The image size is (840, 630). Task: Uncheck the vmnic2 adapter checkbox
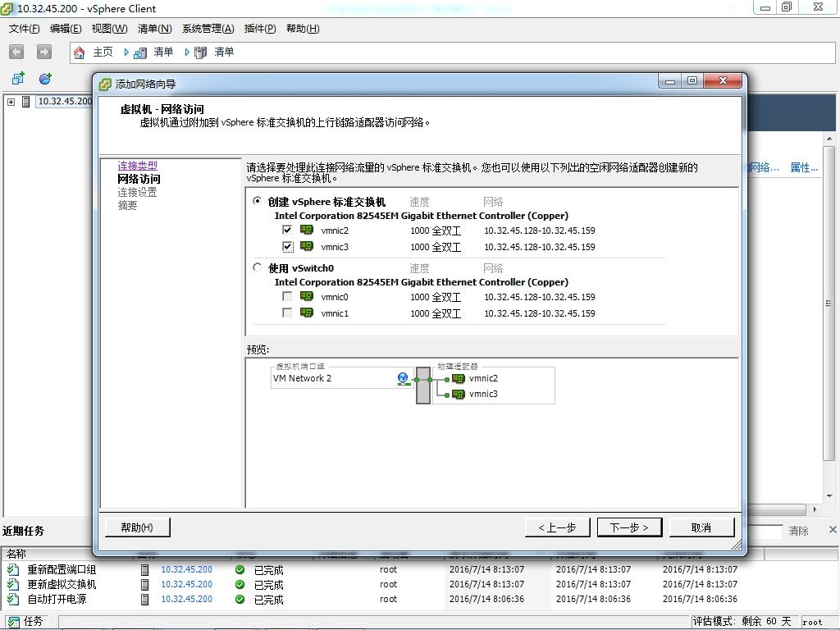pyautogui.click(x=287, y=230)
